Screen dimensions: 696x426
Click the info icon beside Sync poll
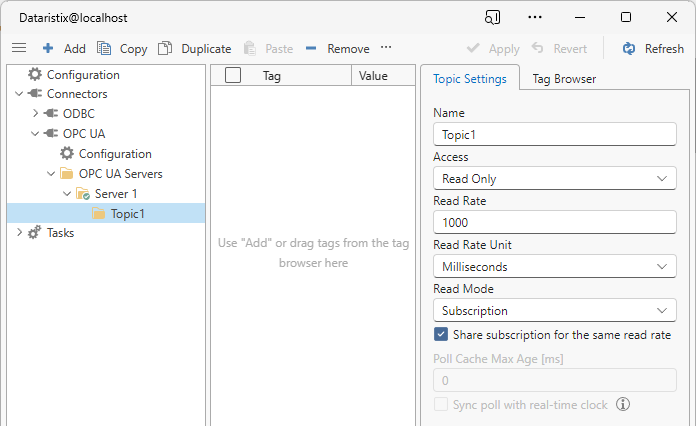point(623,404)
